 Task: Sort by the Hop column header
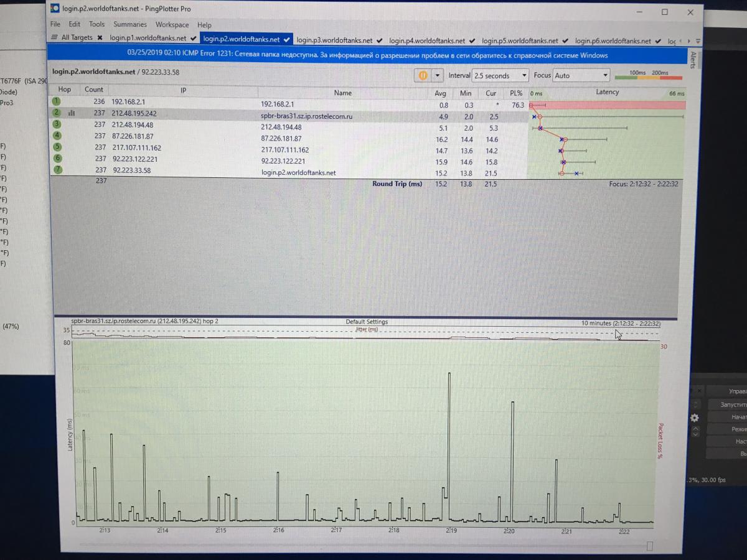(65, 90)
